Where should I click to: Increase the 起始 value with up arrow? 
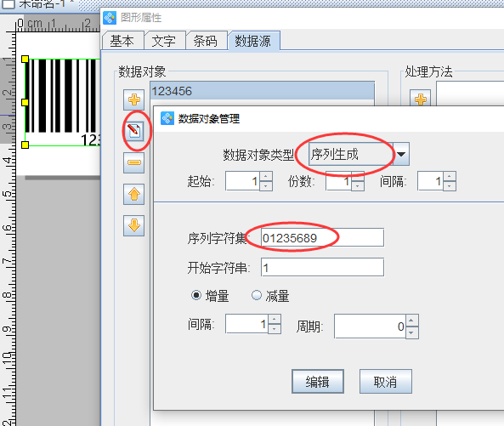point(266,176)
